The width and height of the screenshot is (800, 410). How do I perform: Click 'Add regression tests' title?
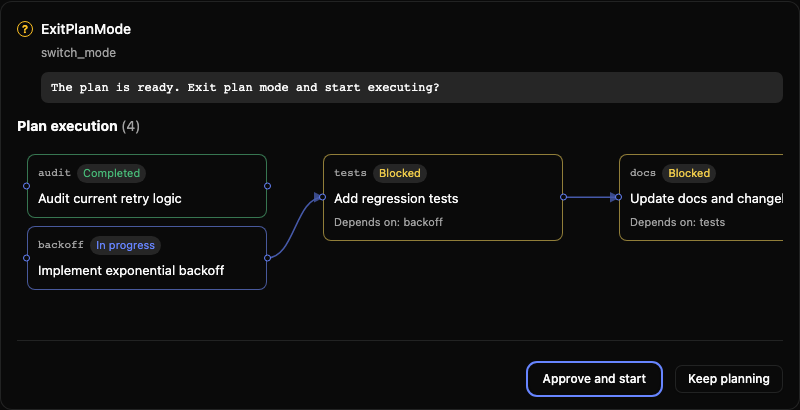(396, 198)
